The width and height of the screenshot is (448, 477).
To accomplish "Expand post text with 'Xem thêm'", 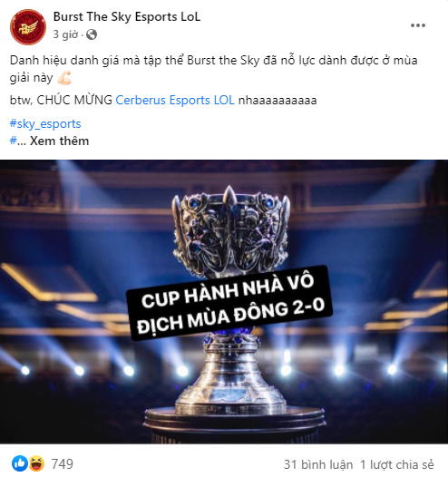I will click(x=59, y=141).
